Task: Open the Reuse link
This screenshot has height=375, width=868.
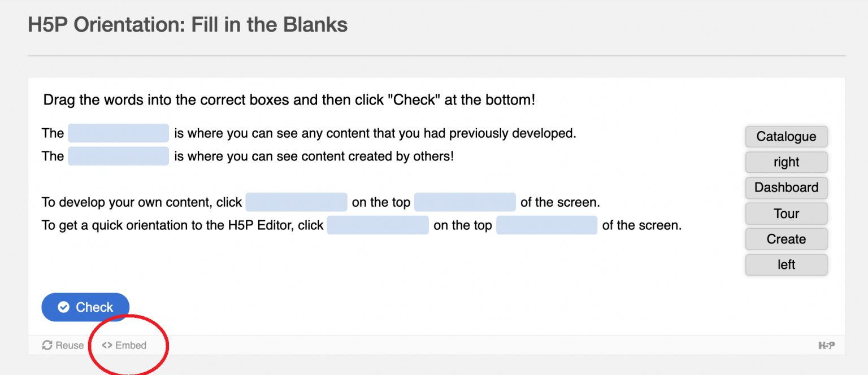Action: tap(69, 345)
